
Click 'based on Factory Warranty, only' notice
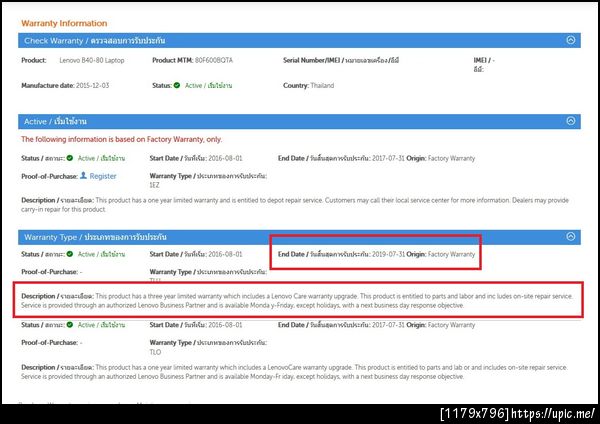[122, 139]
